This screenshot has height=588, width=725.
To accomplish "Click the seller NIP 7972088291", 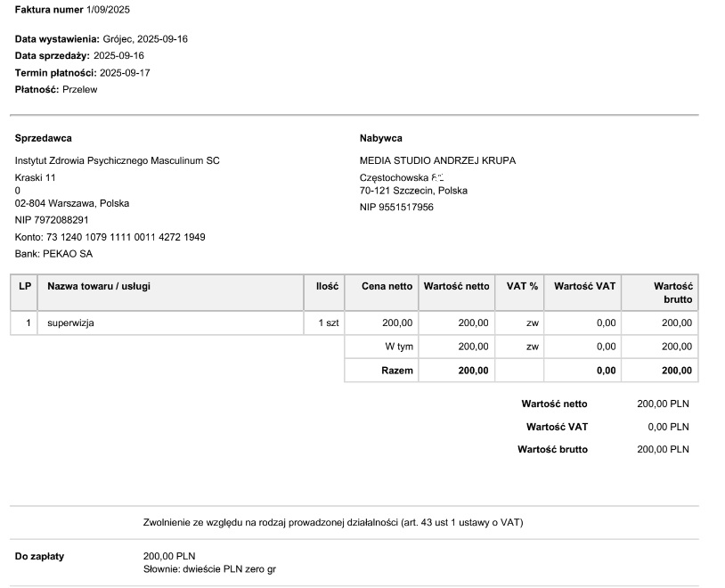I will click(52, 220).
